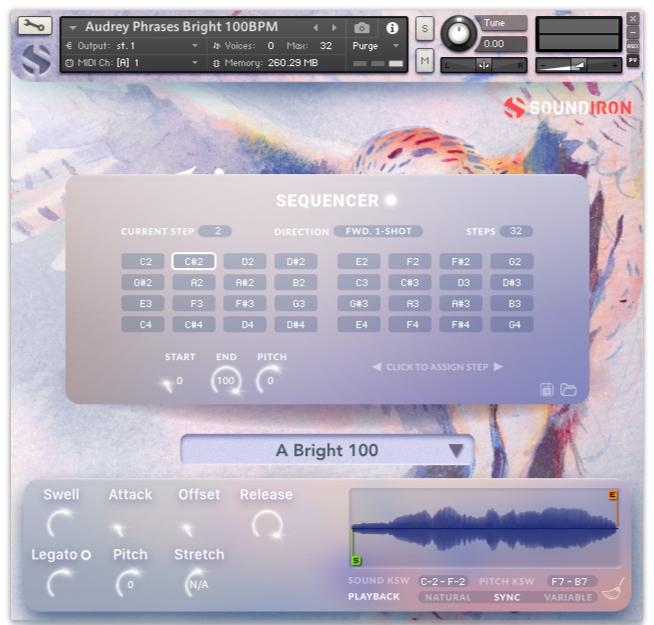Screen dimensions: 654x625
Task: Click the right arrow of assign step
Action: click(x=498, y=367)
